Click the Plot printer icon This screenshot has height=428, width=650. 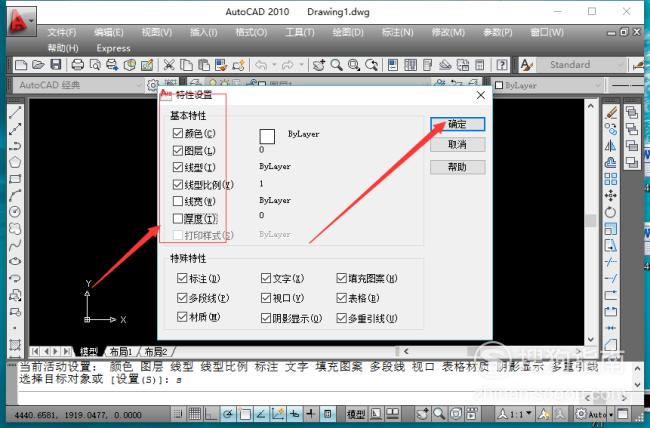tap(78, 65)
